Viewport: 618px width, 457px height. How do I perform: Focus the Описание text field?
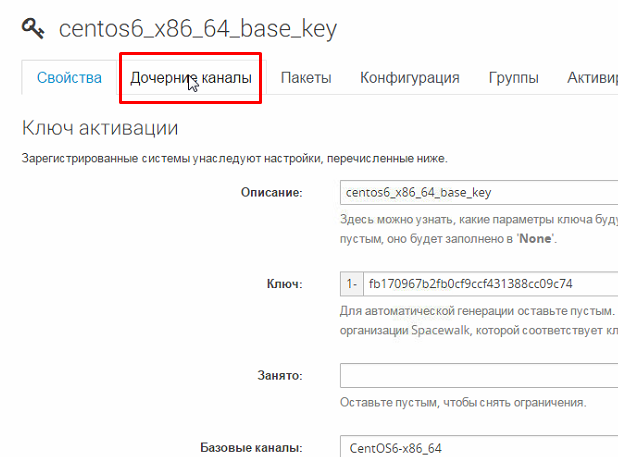click(x=480, y=192)
